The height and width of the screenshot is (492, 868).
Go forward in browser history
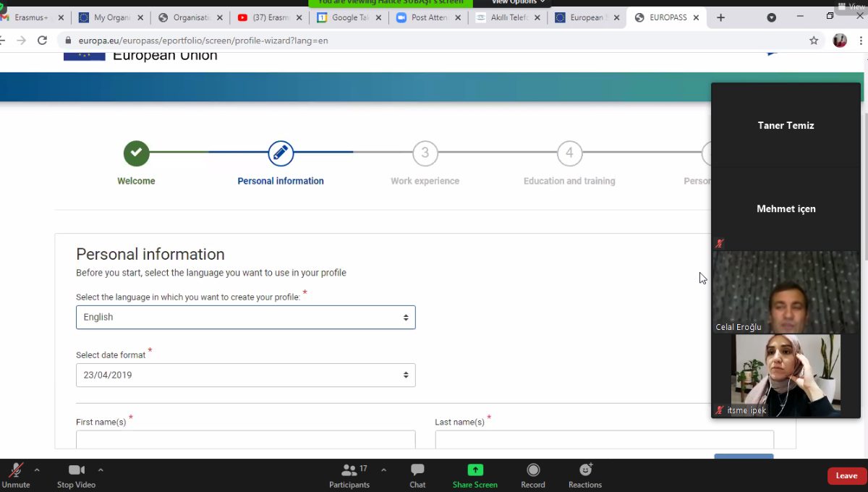[20, 41]
